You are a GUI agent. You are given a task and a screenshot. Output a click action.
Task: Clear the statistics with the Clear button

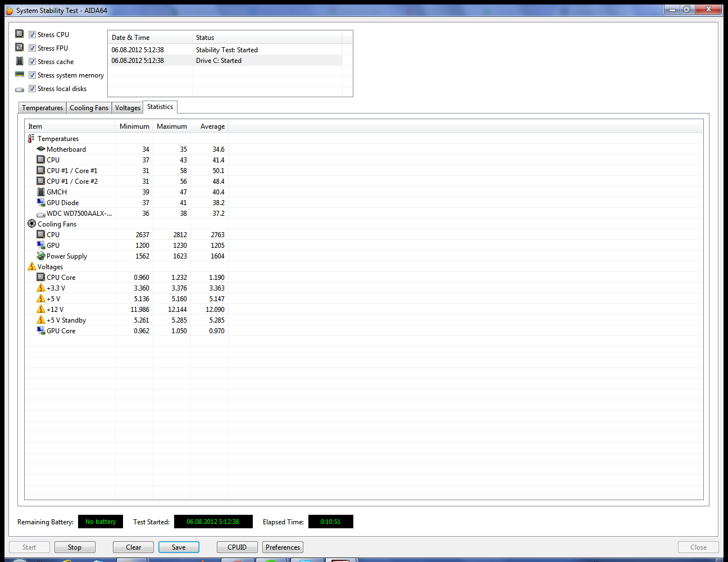tap(134, 547)
